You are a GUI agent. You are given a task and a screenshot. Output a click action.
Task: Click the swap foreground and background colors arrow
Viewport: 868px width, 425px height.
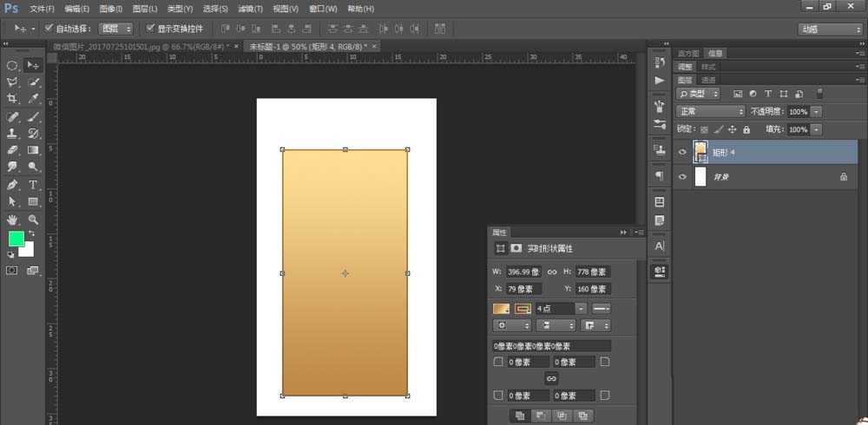coord(32,233)
